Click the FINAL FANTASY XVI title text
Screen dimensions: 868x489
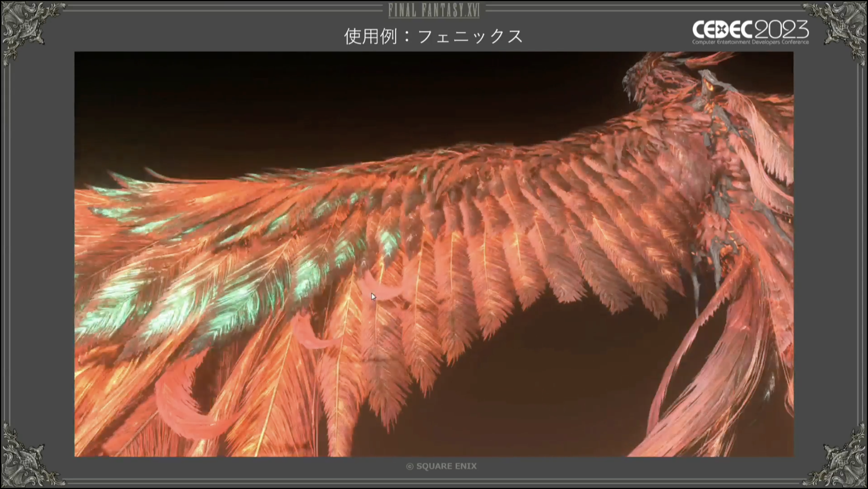pos(433,10)
